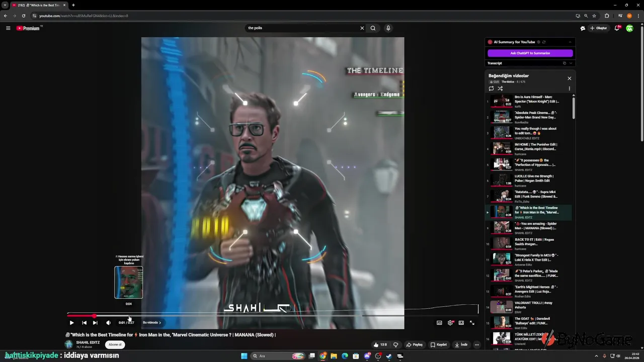Refresh the AI Summary panel
Screen dimensions: 644x362
click(x=544, y=42)
